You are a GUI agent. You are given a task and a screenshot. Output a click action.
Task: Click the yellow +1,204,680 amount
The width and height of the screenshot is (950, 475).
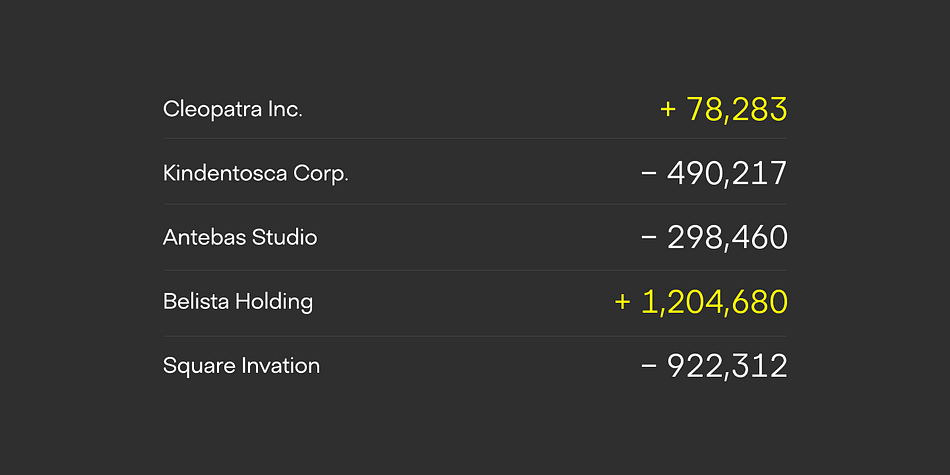(x=701, y=302)
